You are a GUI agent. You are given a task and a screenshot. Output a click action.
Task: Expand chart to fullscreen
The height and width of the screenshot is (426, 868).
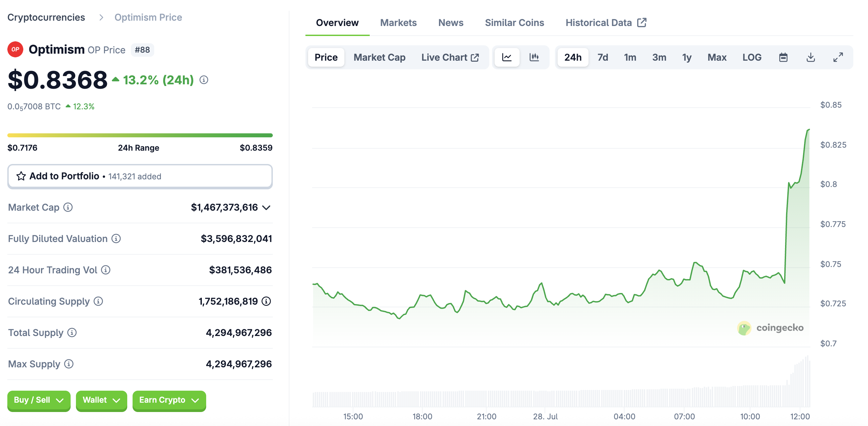pos(838,57)
